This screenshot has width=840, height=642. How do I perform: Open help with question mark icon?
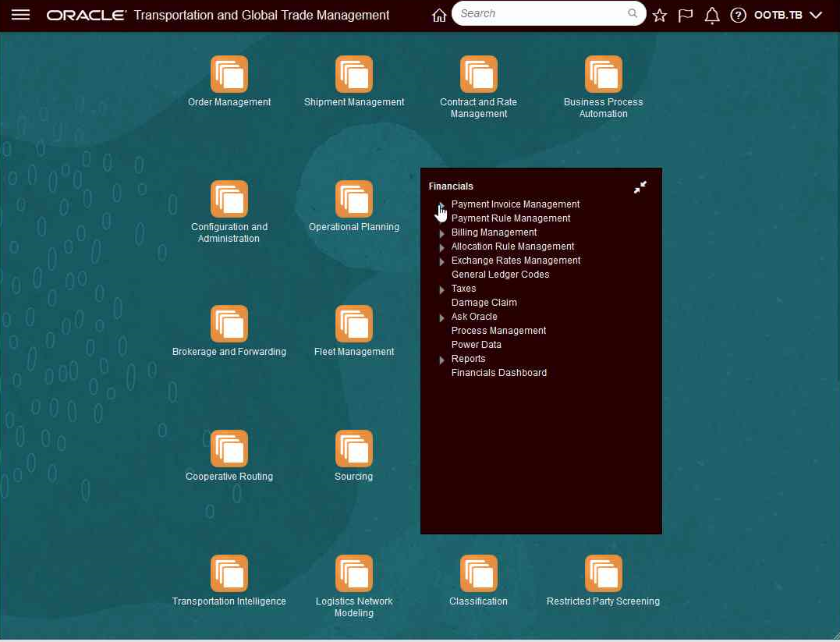pyautogui.click(x=738, y=15)
